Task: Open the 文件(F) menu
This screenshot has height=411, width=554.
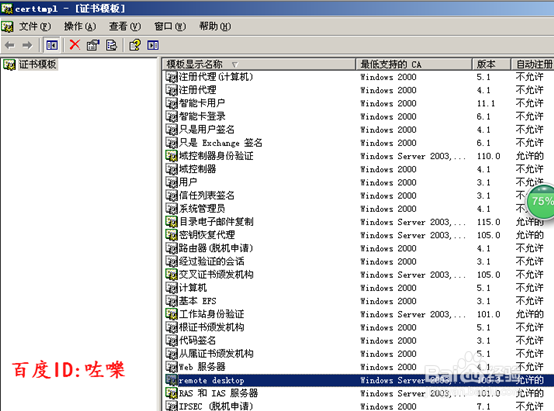Action: [x=35, y=27]
